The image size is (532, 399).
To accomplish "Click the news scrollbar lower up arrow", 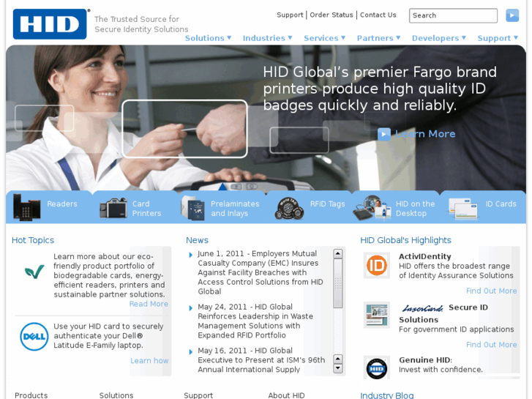I will coord(338,359).
